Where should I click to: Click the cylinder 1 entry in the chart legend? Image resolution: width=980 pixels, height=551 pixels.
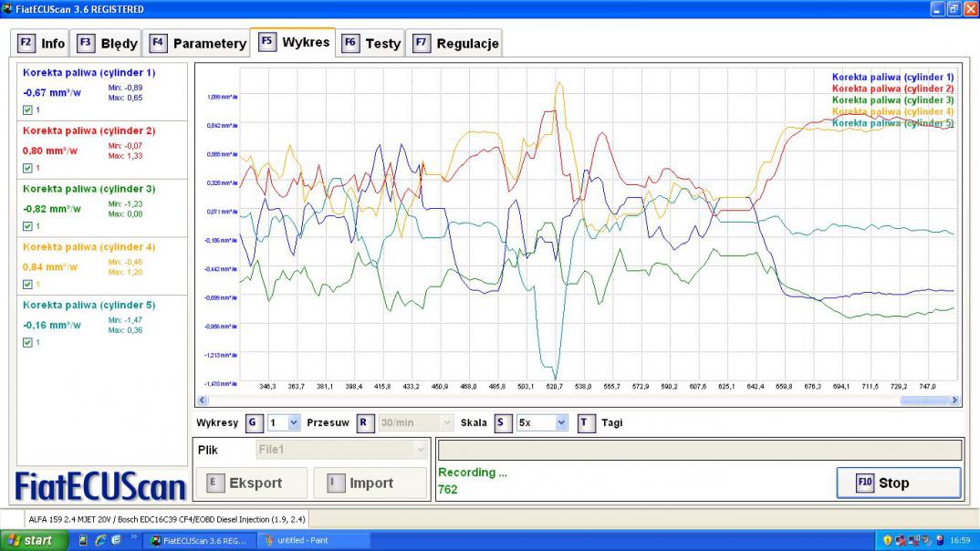click(x=892, y=77)
